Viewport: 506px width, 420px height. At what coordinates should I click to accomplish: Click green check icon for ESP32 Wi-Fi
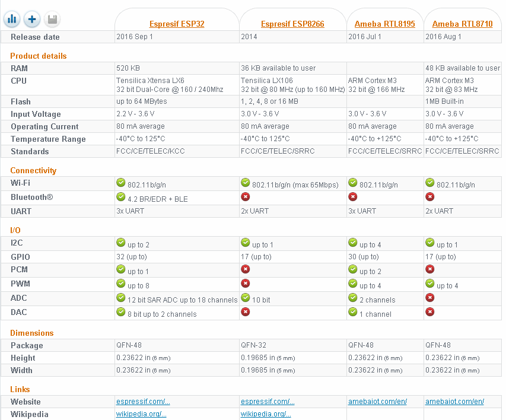coord(120,182)
